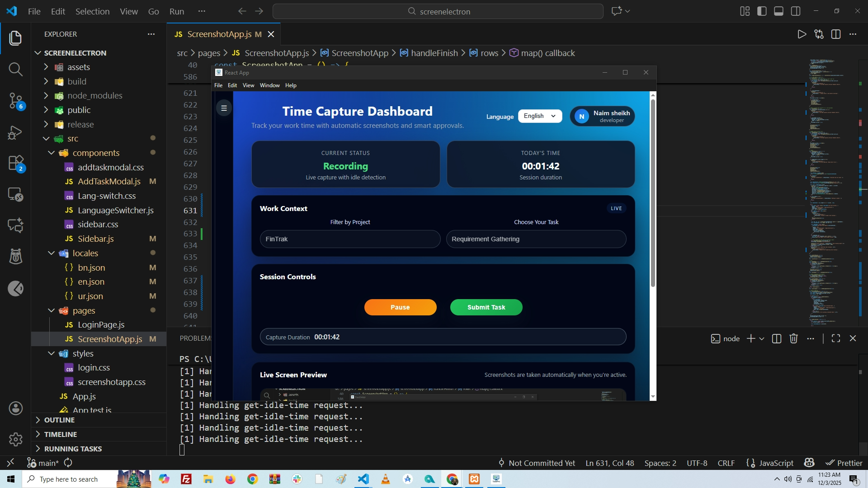Open the Extensions view in activity bar
This screenshot has width=868, height=488.
point(15,163)
